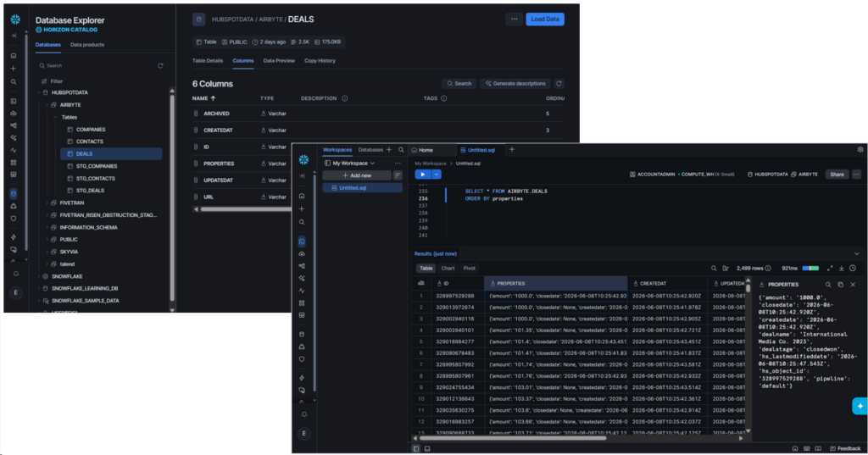This screenshot has height=455, width=868.
Task: Open the Feedback link
Action: point(845,449)
